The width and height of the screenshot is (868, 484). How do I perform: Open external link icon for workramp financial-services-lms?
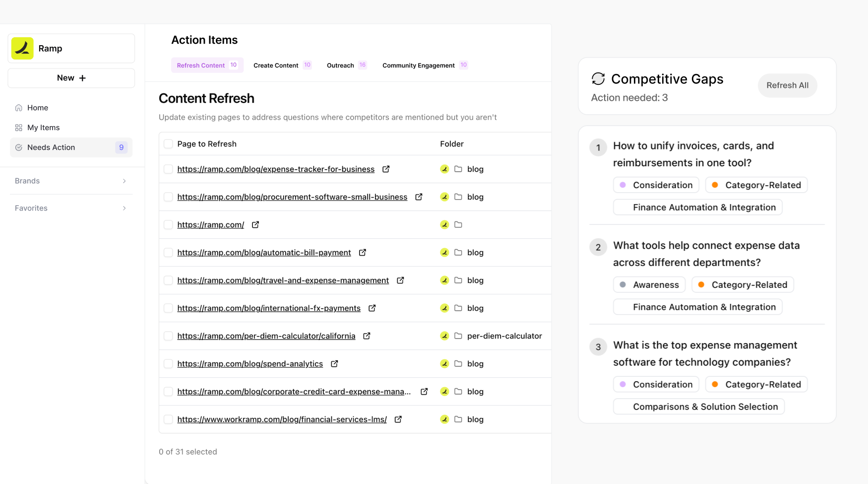(x=398, y=419)
